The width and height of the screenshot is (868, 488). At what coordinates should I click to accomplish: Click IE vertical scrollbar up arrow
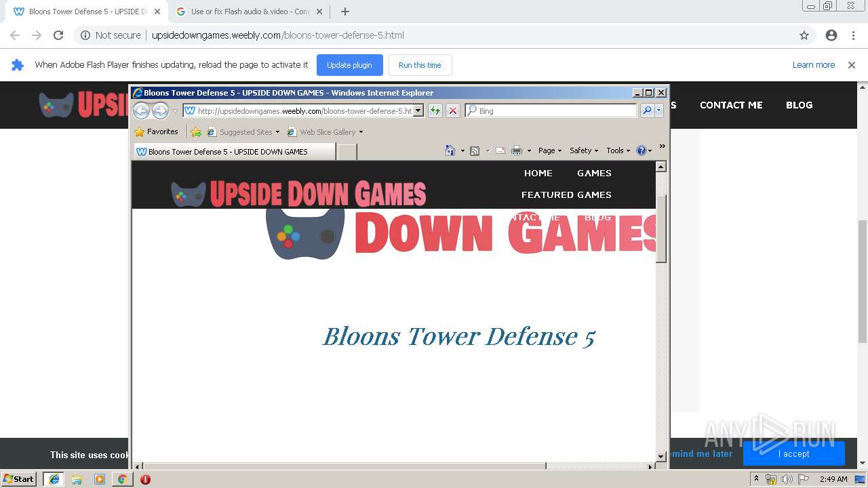pos(661,167)
